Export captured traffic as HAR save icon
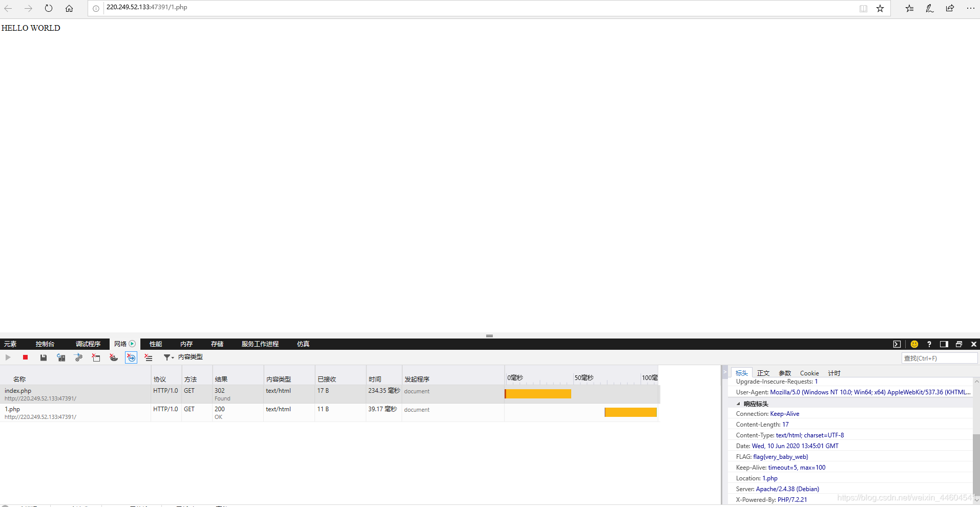This screenshot has height=507, width=980. click(x=44, y=357)
